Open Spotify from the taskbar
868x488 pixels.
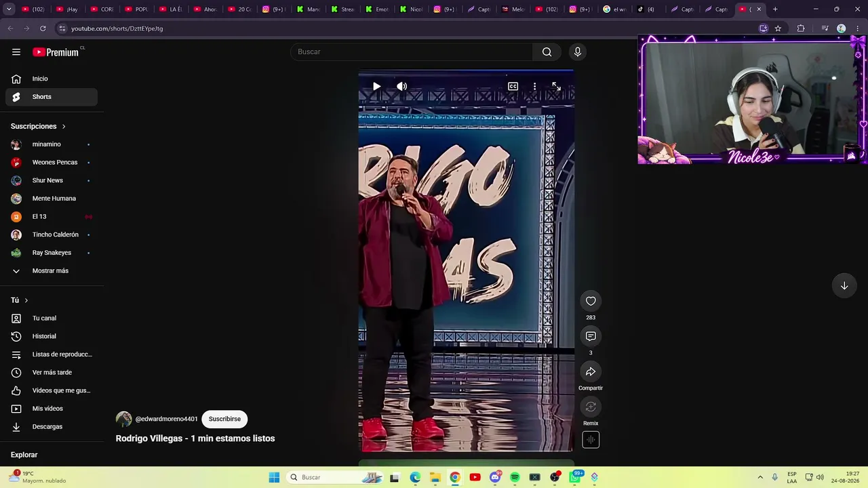pyautogui.click(x=515, y=477)
